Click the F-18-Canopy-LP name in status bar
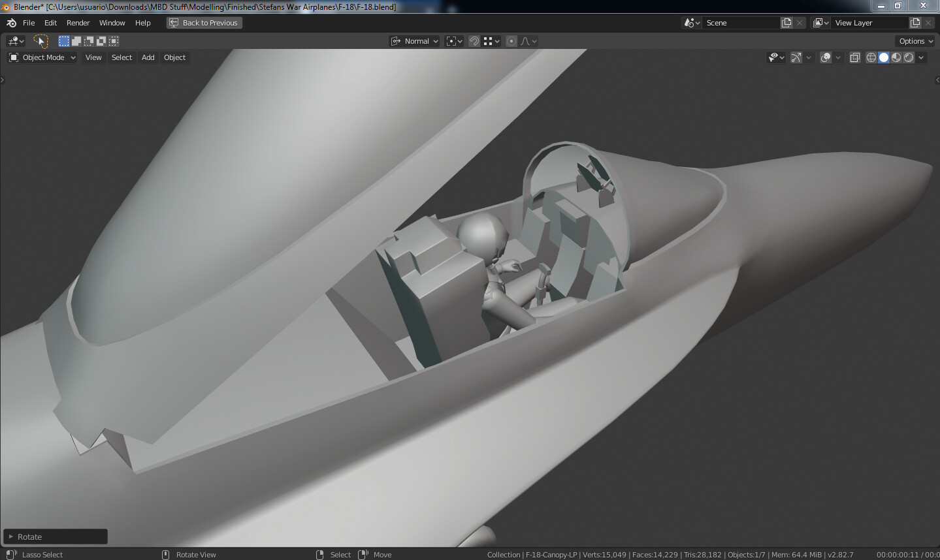Viewport: 940px width, 560px height. click(x=551, y=555)
